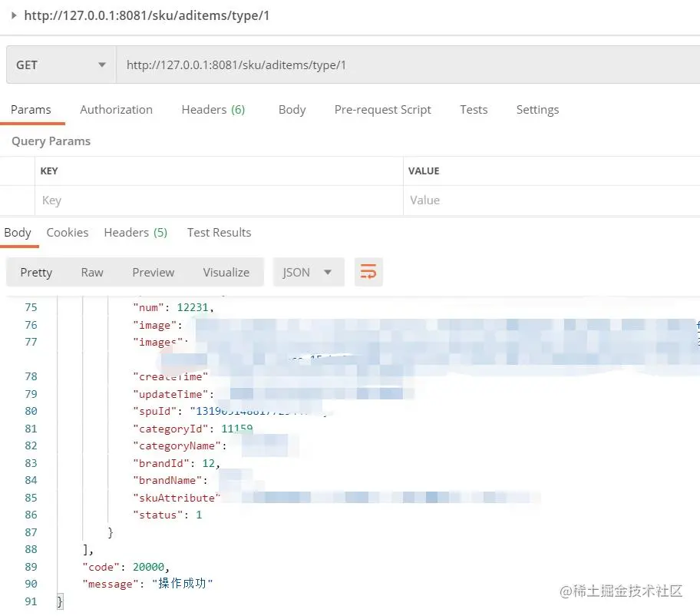Open the GET method dropdown
Screen dimensions: 700x616
click(x=61, y=65)
